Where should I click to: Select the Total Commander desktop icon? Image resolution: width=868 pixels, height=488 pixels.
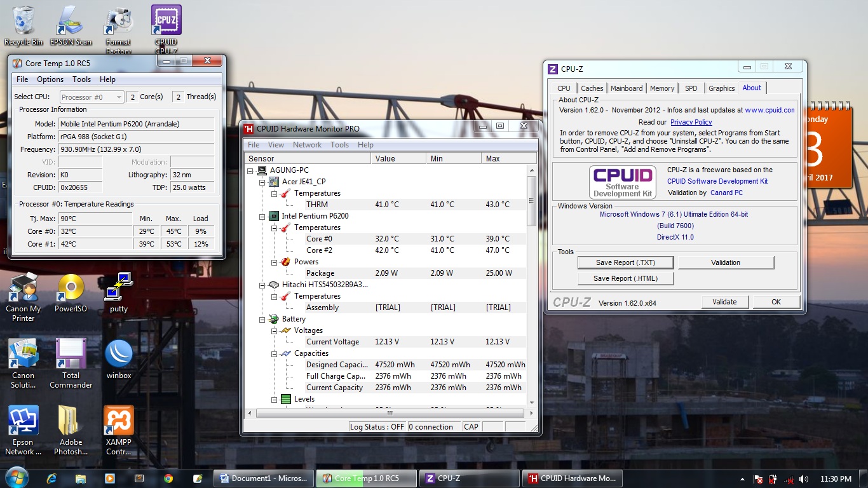[71, 363]
